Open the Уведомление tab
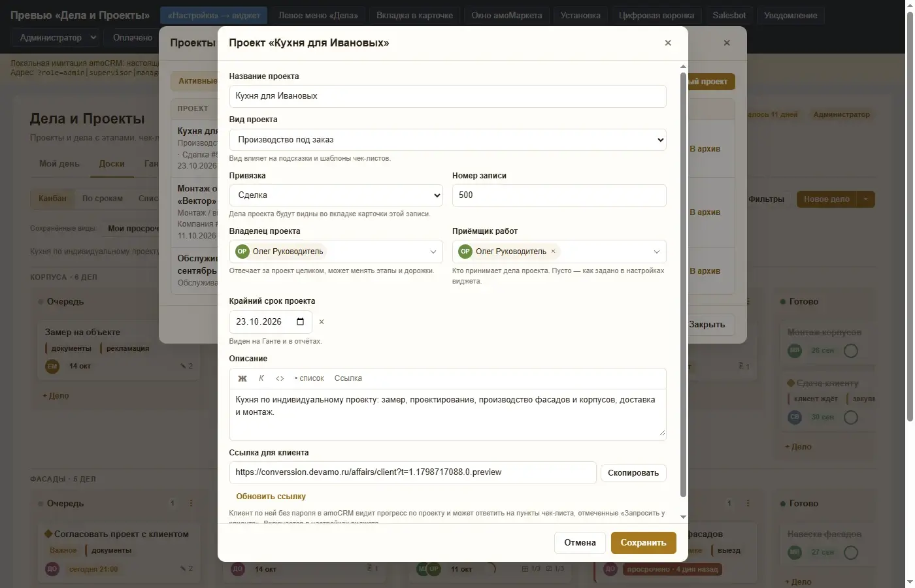Viewport: 915px width, 588px height. [x=790, y=15]
